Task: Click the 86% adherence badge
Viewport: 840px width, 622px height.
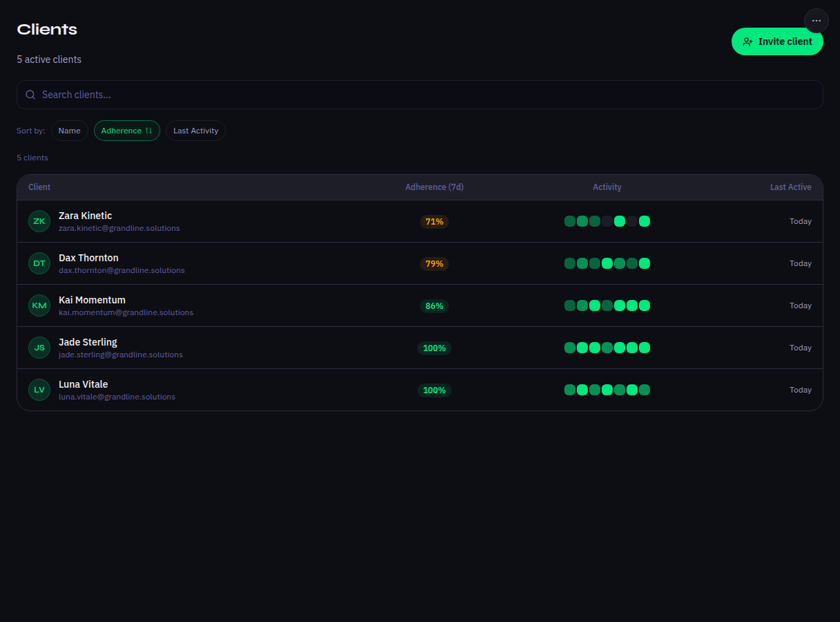Action: [x=435, y=306]
